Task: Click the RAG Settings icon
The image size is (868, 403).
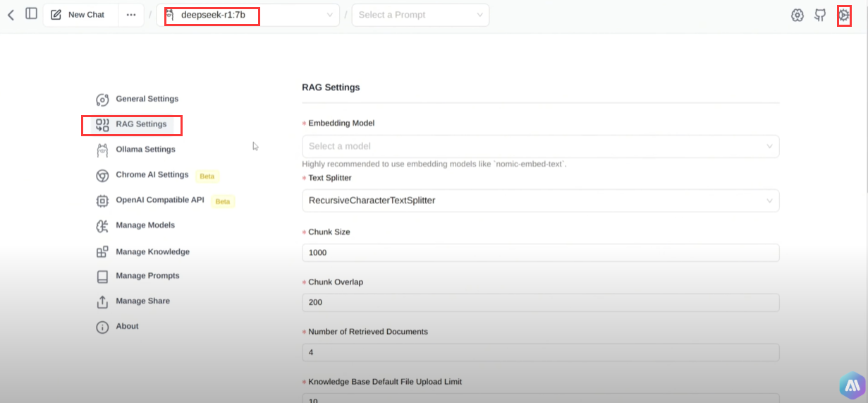Action: (x=102, y=125)
